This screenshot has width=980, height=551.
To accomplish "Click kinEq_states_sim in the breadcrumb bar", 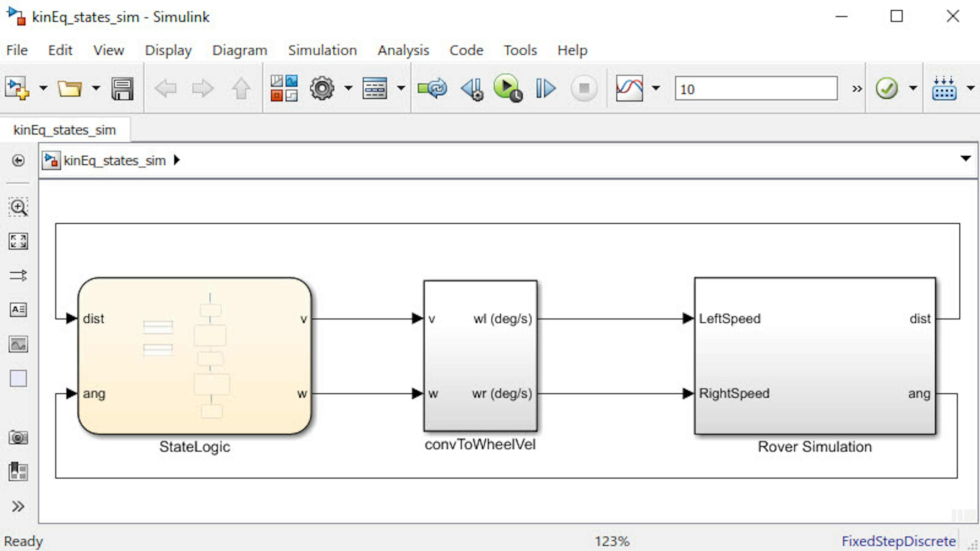I will [x=115, y=160].
